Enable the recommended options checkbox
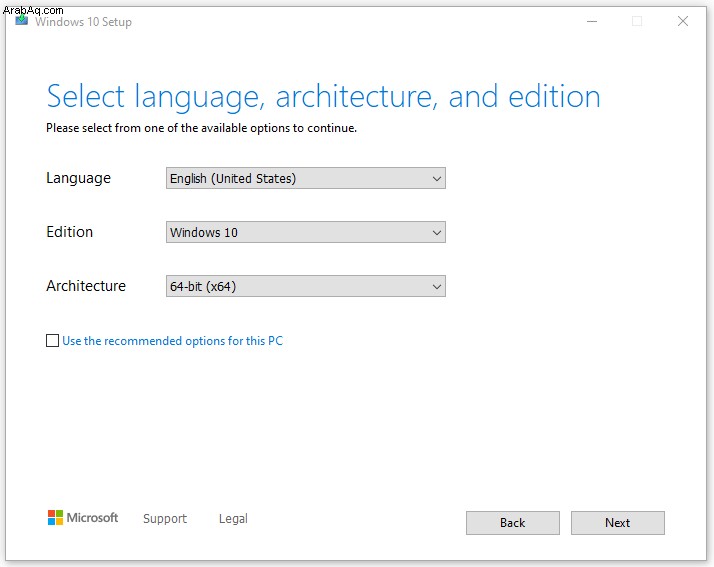 52,341
